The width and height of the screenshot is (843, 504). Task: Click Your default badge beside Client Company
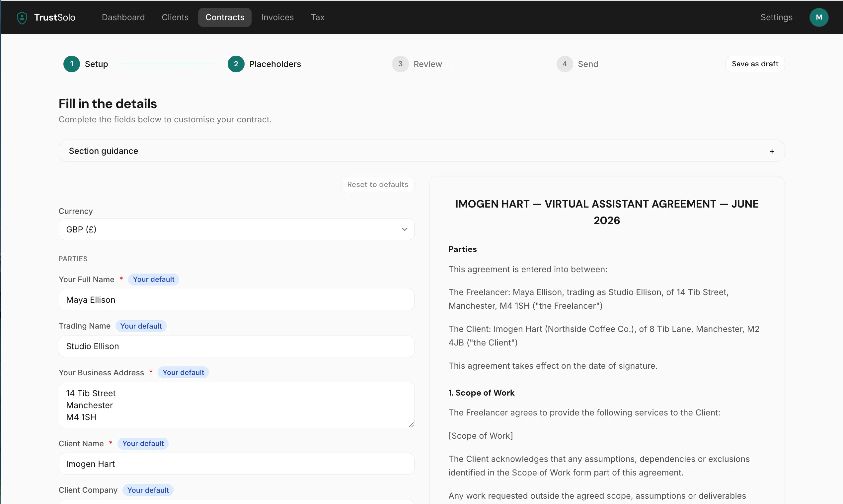tap(148, 490)
